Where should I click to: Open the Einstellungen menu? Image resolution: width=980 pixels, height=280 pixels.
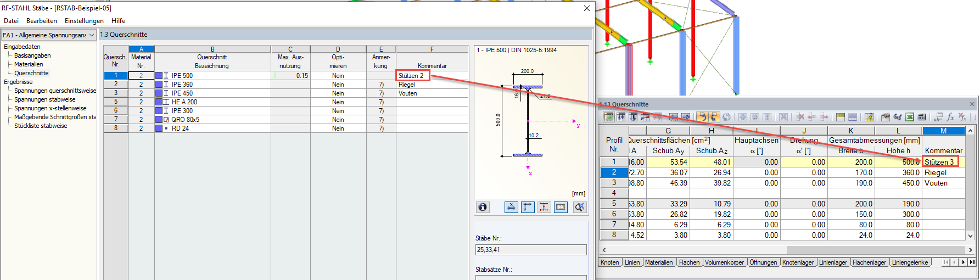84,21
